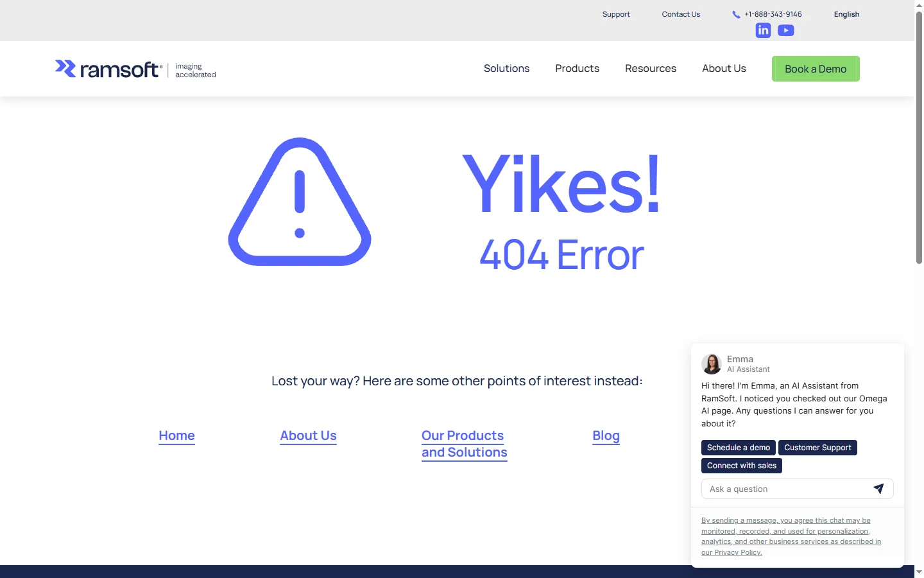Viewport: 924px width, 578px height.
Task: Open the Contact Us link
Action: (x=681, y=14)
